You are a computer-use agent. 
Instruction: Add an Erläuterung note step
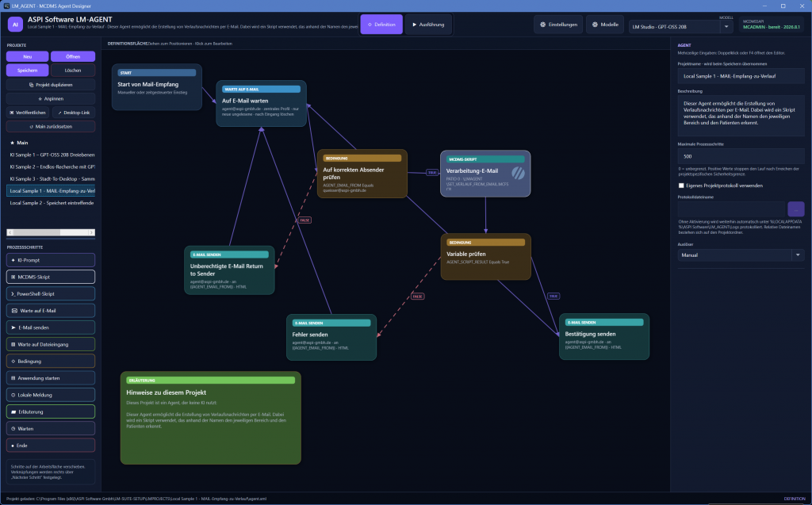point(51,411)
